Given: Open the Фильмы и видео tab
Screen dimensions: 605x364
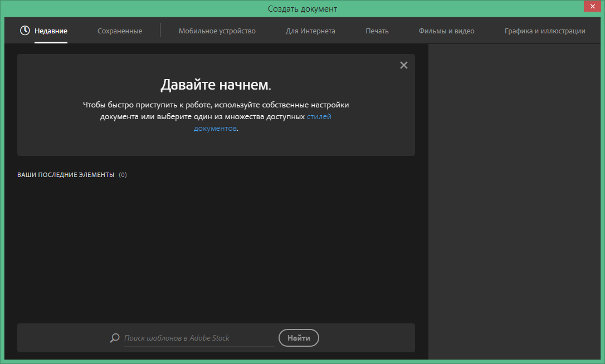Looking at the screenshot, I should tap(446, 31).
